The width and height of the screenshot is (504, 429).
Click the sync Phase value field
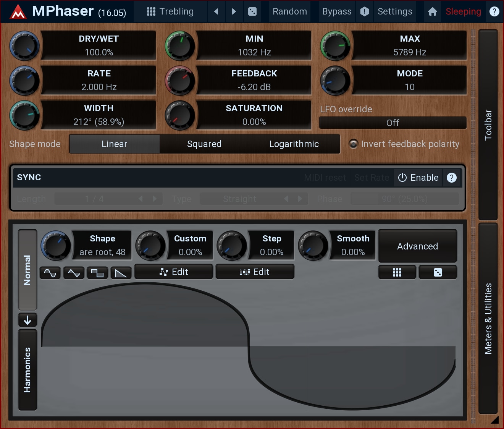pos(405,199)
